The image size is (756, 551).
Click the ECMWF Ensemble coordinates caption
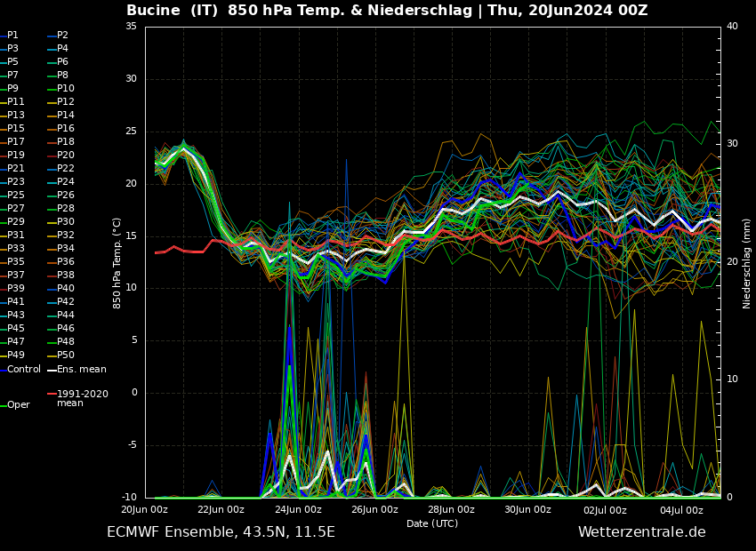pyautogui.click(x=221, y=532)
